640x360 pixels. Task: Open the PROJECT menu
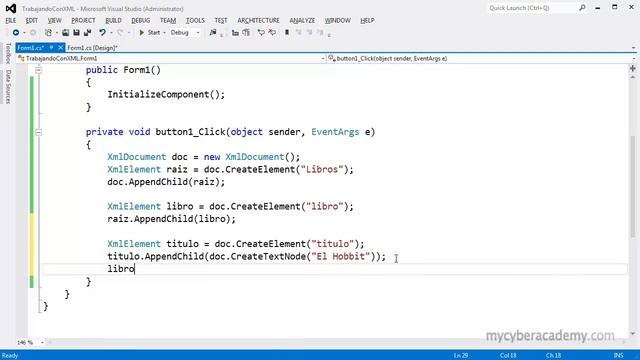pos(83,20)
